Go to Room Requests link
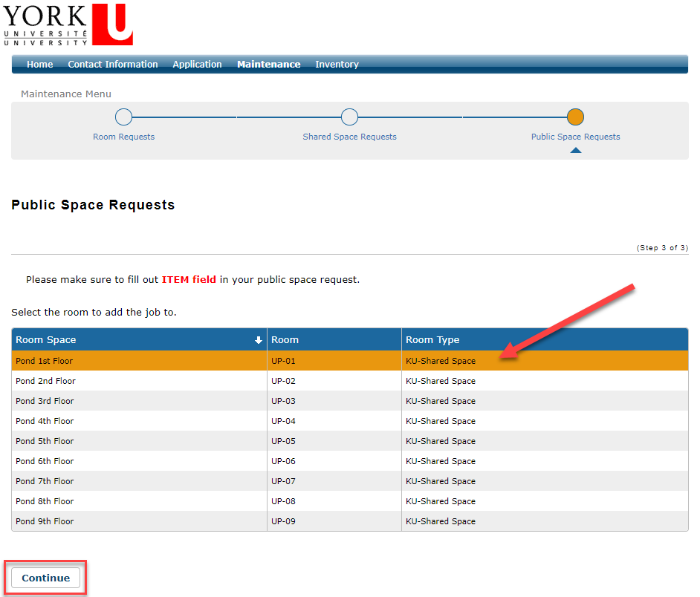The width and height of the screenshot is (700, 597). click(x=123, y=137)
